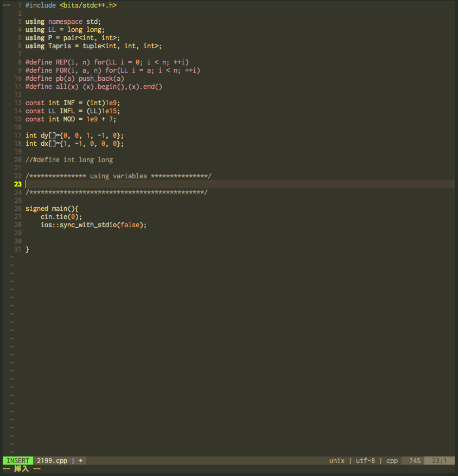
Task: Click the INSERT mode indicator in status line
Action: coord(17,460)
